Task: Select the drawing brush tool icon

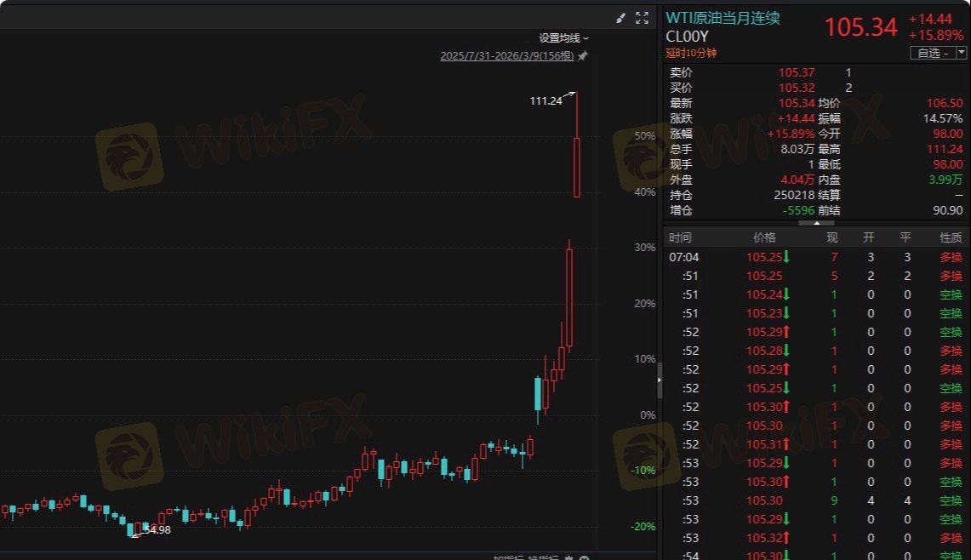Action: click(x=620, y=19)
